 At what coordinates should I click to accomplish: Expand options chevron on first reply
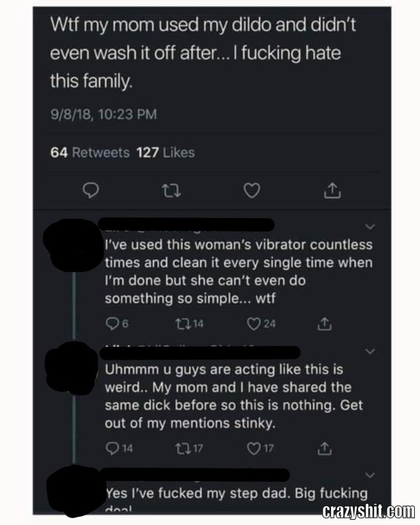(370, 227)
